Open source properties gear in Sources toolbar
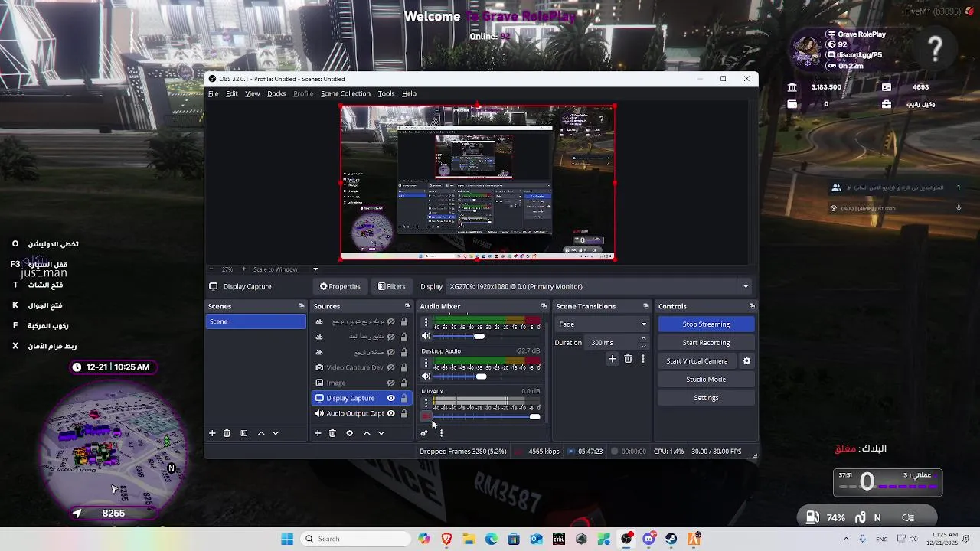The height and width of the screenshot is (551, 980). pyautogui.click(x=349, y=433)
